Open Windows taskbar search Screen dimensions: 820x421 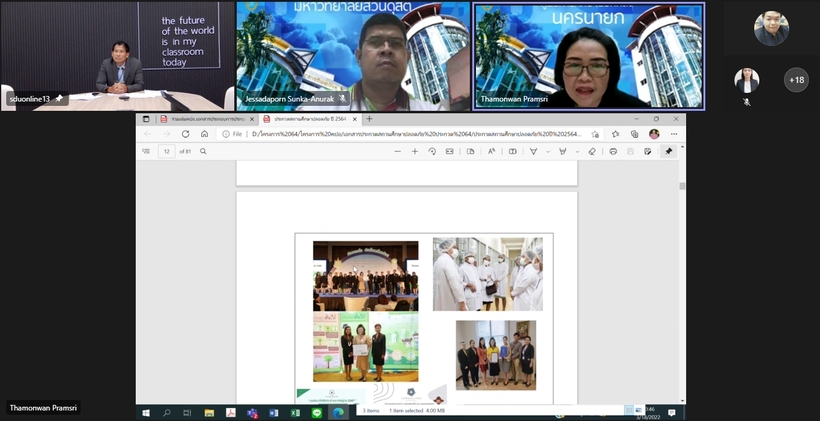click(x=166, y=413)
